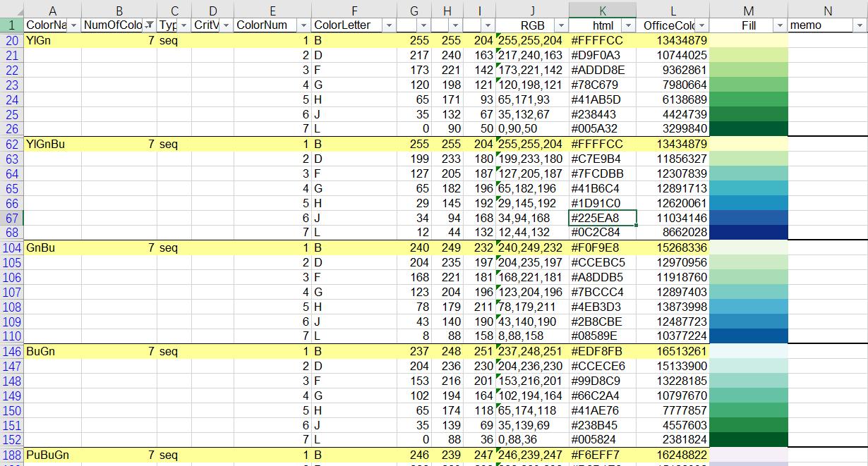Select the GnBu cell
The image size is (868, 466).
(53, 247)
